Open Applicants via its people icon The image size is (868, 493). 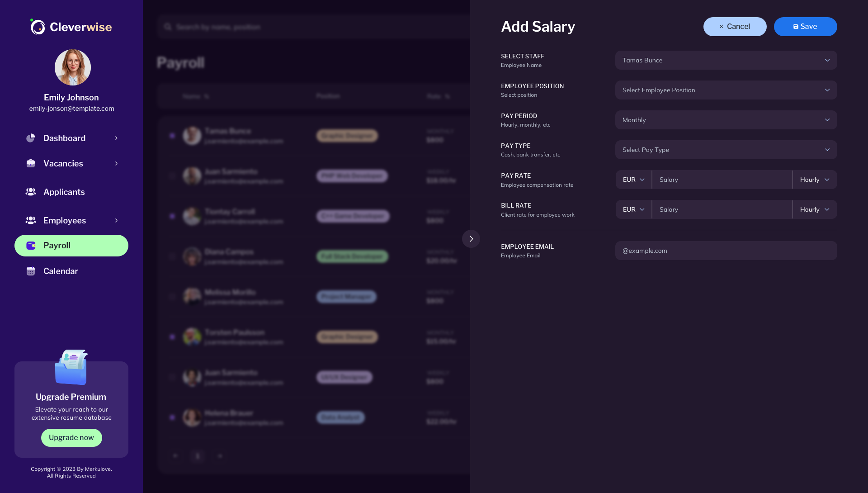[x=30, y=192]
